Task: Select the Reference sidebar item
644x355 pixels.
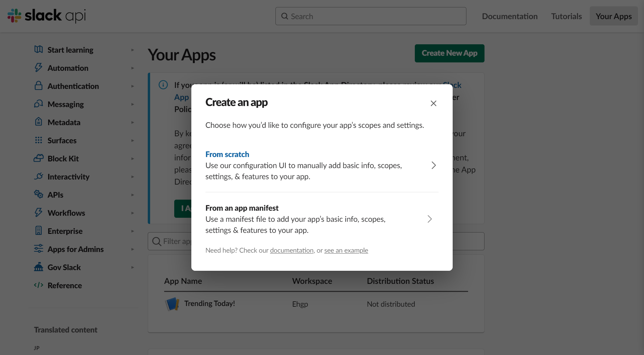Action: (65, 286)
